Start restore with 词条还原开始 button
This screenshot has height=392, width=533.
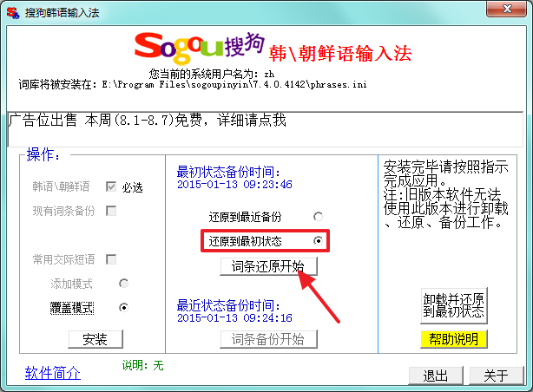pyautogui.click(x=268, y=266)
